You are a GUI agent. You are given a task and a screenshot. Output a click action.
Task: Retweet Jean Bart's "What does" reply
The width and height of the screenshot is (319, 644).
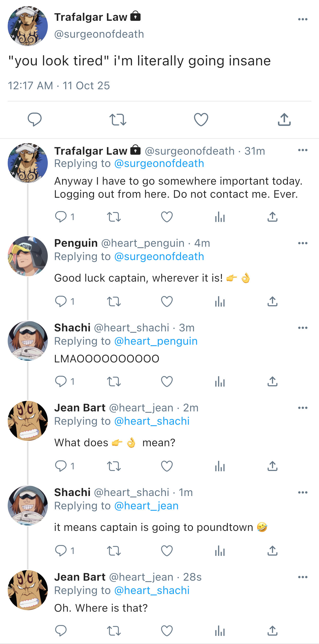[114, 466]
